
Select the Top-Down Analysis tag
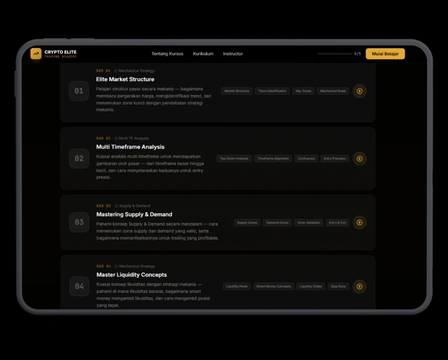[234, 159]
